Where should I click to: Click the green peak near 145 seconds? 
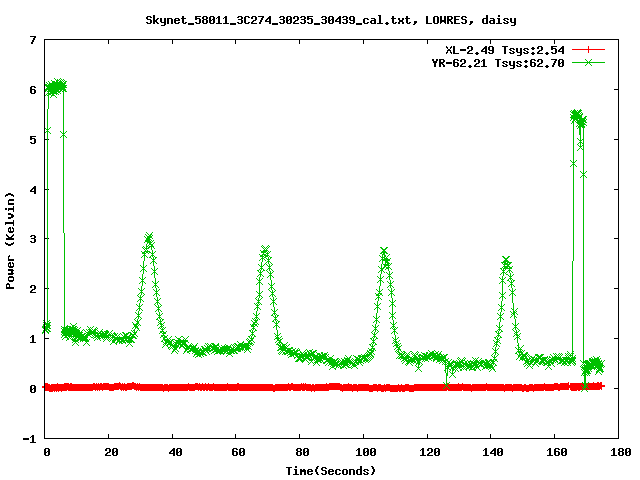coord(506,261)
